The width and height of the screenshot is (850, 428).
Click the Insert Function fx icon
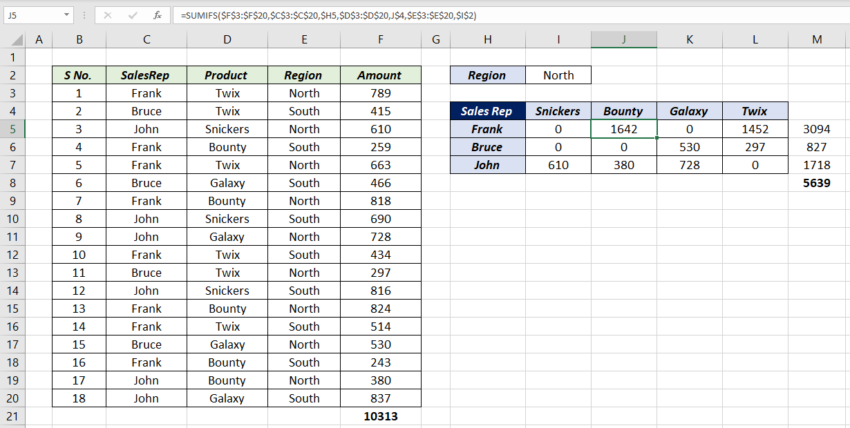point(157,15)
